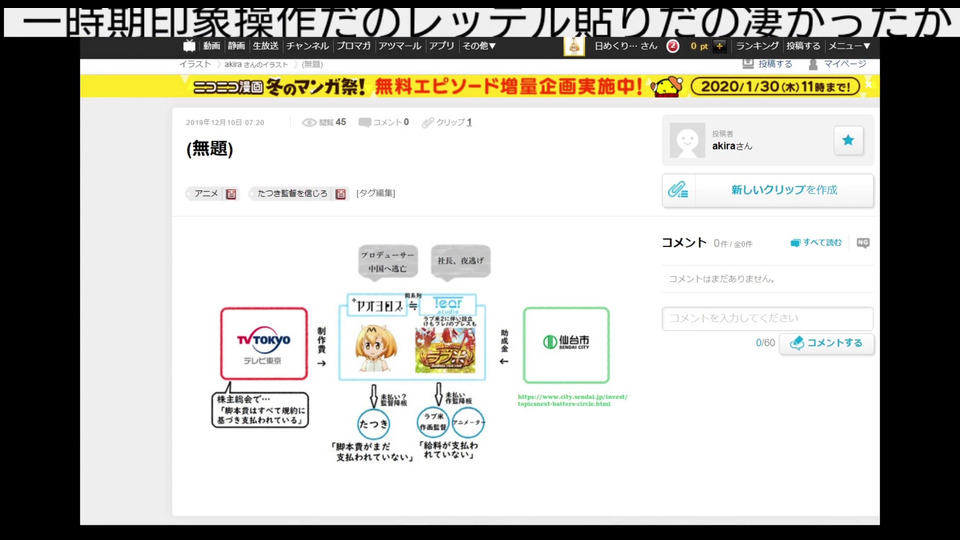This screenshot has height=540, width=960.
Task: Select the アニメ tag
Action: point(206,193)
